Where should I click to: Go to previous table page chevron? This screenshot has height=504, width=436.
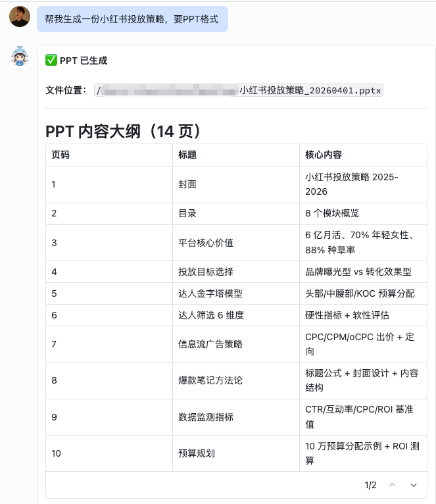click(x=393, y=485)
